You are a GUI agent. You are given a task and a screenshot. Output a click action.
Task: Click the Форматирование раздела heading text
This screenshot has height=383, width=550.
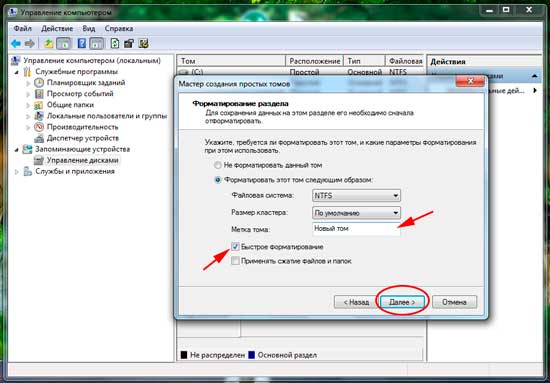tap(241, 104)
